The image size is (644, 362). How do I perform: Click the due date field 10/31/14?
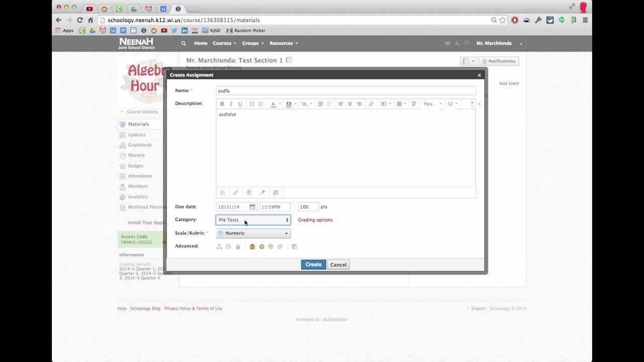(236, 207)
